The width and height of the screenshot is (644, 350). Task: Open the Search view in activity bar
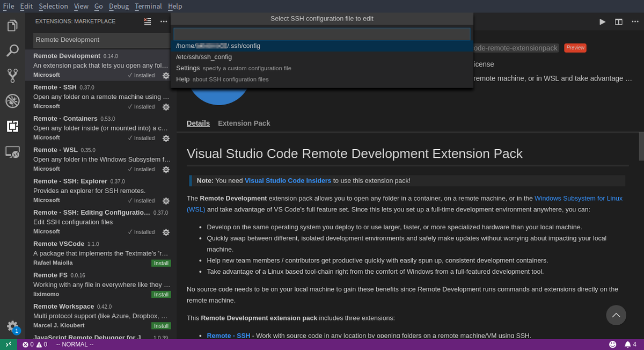[x=12, y=50]
